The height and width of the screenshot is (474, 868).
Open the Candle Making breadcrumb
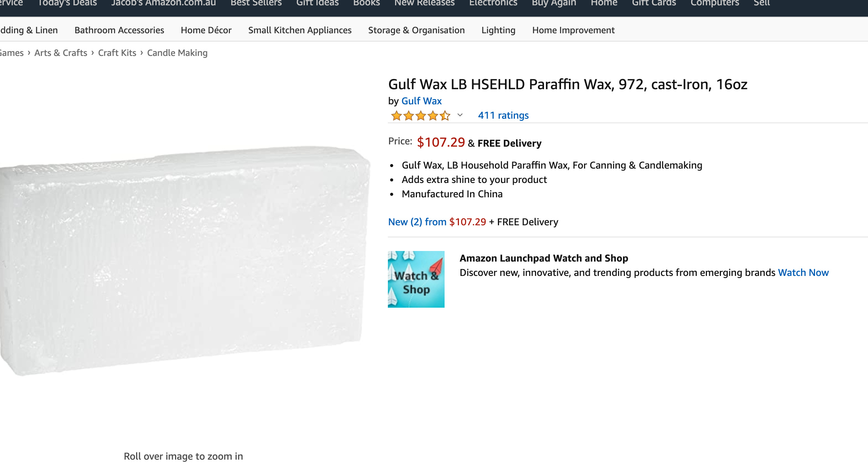177,53
